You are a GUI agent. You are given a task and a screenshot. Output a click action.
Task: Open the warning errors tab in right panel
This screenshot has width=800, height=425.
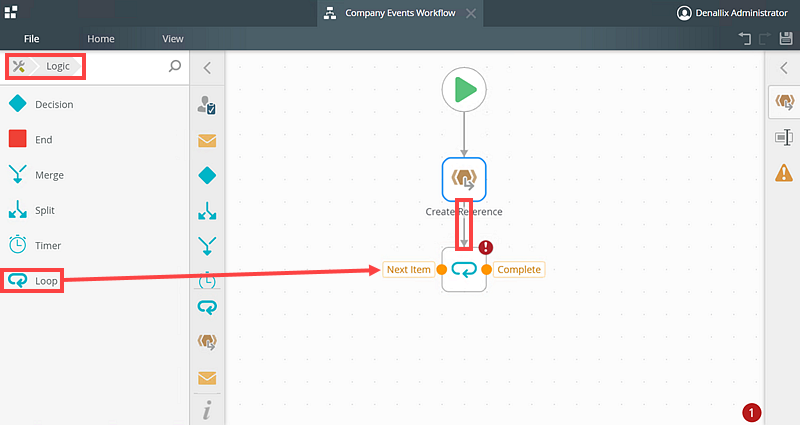784,173
